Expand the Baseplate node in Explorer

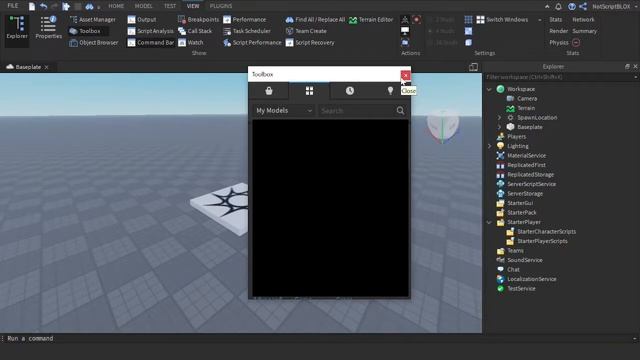pos(499,127)
